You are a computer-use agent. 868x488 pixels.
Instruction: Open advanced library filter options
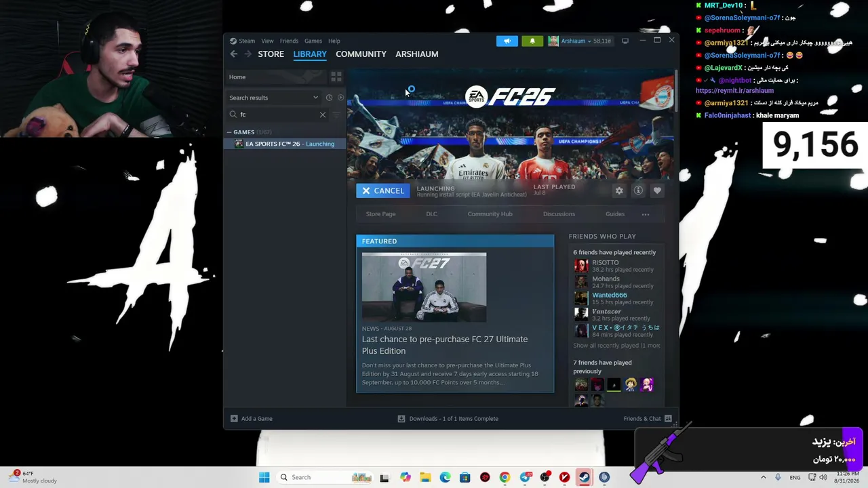(x=336, y=115)
